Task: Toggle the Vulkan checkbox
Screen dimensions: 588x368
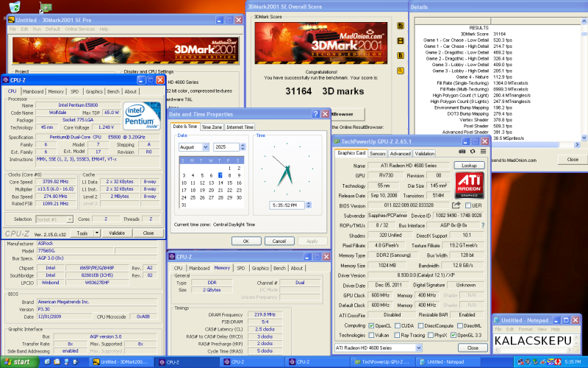Action: 371,335
